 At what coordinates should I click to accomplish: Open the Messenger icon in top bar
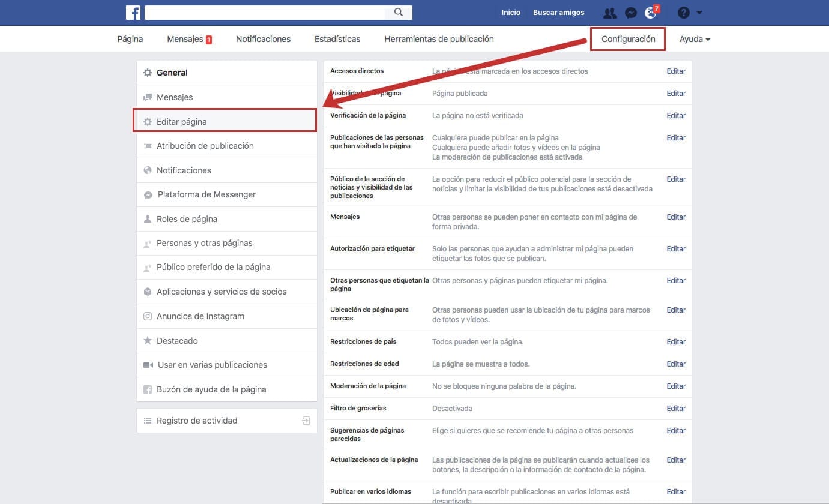(x=630, y=13)
